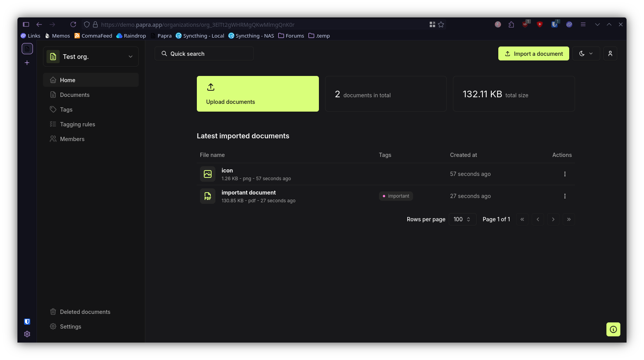The image size is (644, 360).
Task: Open Tagging rules
Action: (77, 124)
